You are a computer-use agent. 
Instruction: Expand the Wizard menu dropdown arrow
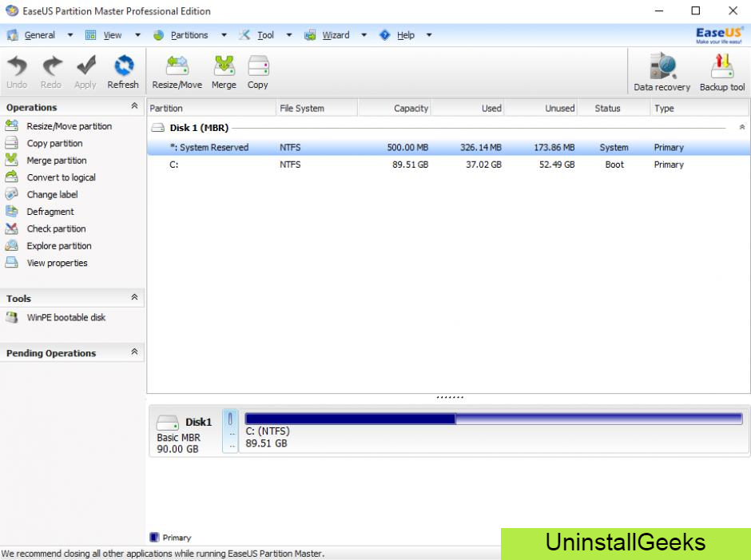click(364, 35)
